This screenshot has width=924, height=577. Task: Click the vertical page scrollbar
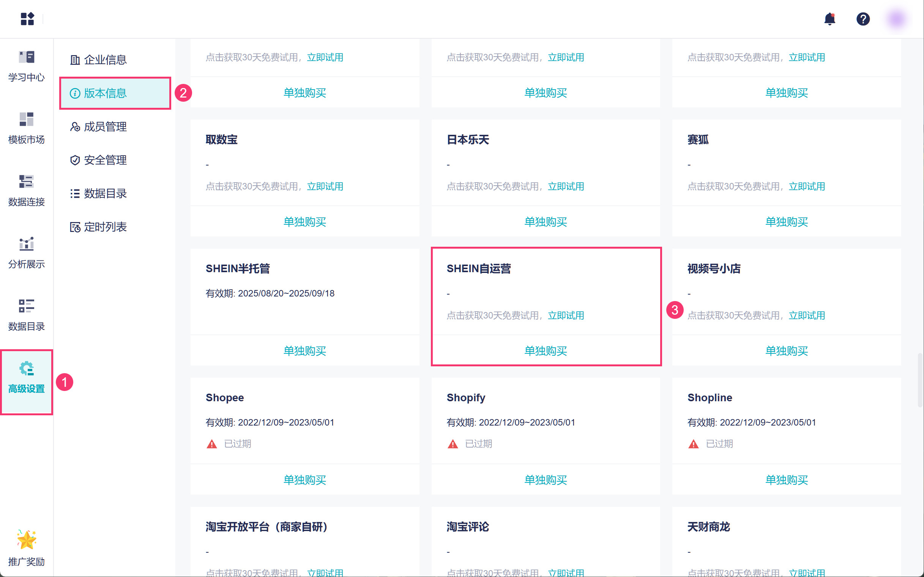[x=919, y=380]
